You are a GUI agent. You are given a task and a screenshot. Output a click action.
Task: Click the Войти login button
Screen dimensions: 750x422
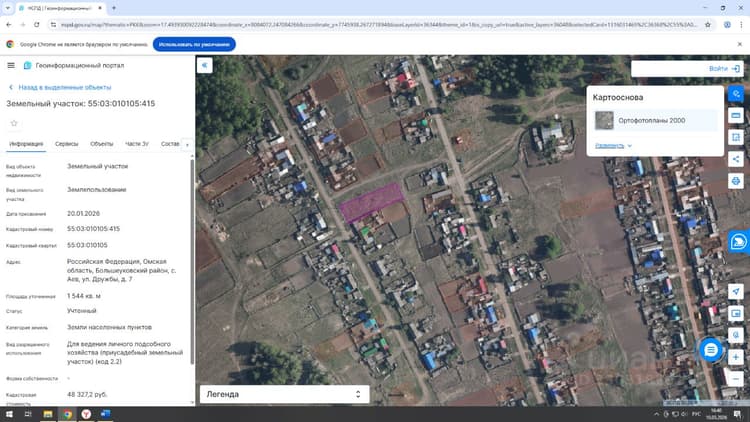(x=724, y=68)
